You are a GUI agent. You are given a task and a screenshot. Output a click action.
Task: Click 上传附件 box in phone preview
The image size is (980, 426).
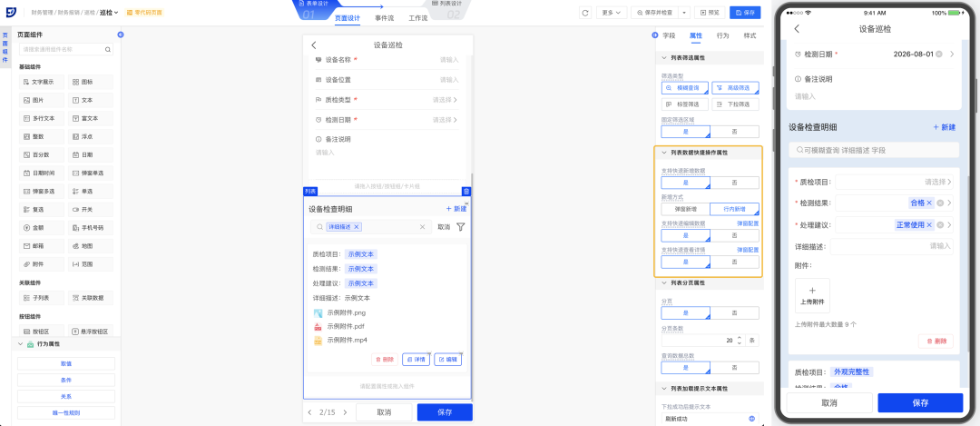point(812,295)
